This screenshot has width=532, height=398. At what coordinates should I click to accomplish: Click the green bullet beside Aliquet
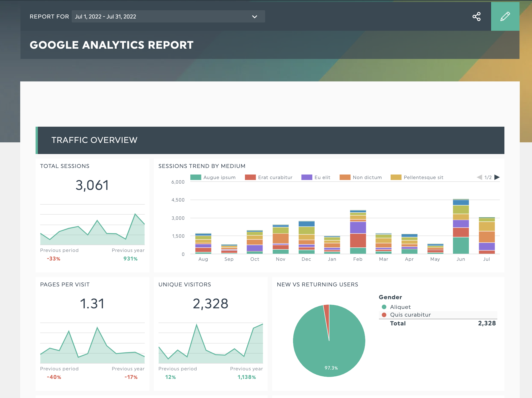[384, 307]
